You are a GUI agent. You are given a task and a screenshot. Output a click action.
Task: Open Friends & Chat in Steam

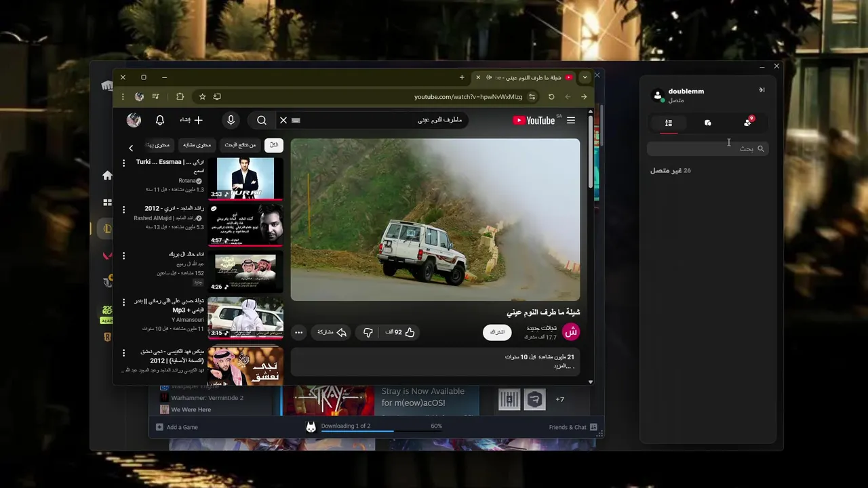point(573,427)
